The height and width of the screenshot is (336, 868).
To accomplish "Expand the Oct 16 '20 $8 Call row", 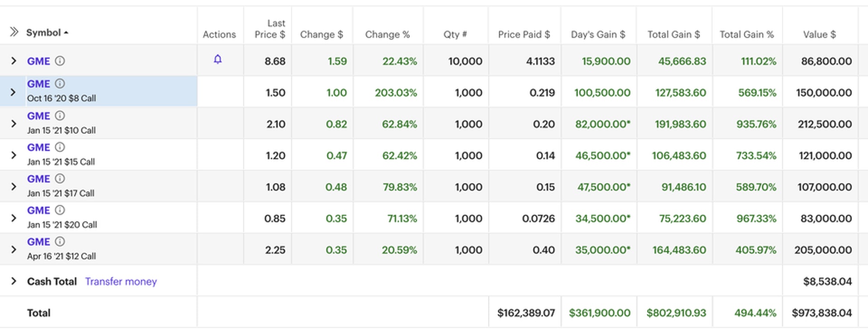I will (x=13, y=92).
